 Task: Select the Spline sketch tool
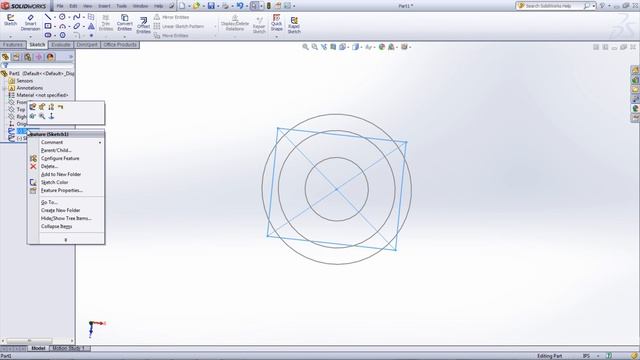76,17
